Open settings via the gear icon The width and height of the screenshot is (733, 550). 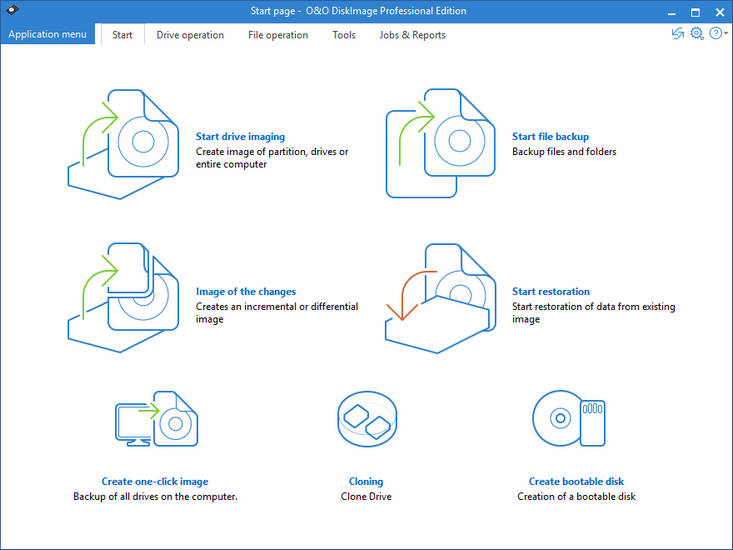pos(697,34)
